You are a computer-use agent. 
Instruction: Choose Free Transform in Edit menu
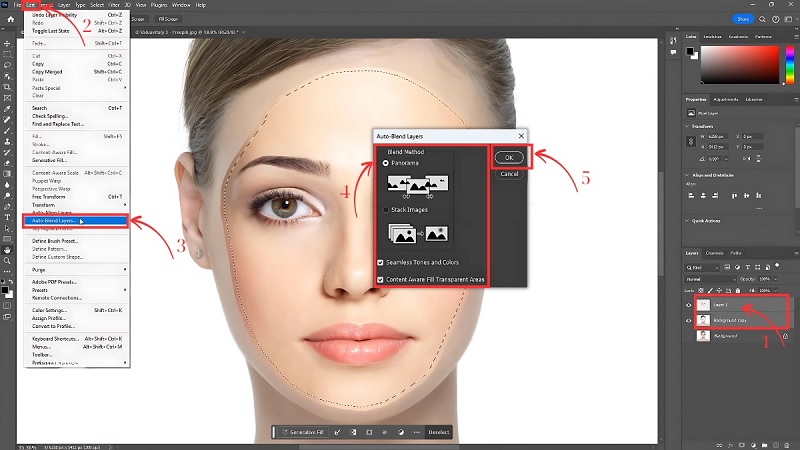point(76,196)
